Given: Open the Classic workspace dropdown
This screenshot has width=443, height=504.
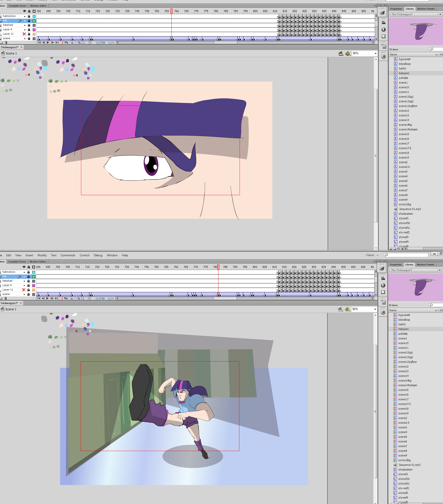Looking at the screenshot, I should 372,255.
